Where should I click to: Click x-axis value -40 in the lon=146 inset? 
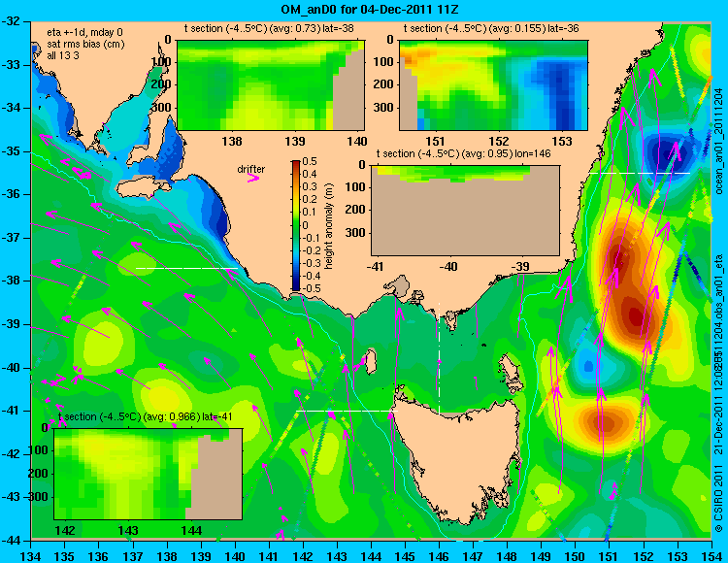click(448, 266)
